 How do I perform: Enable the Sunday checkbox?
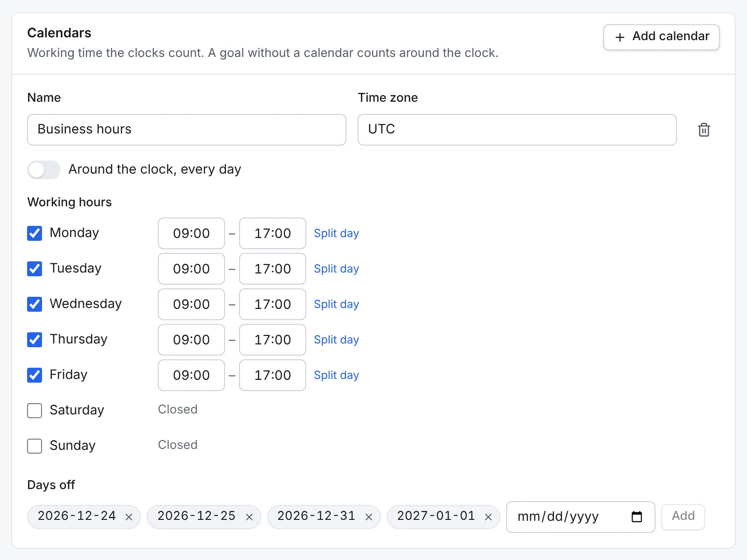pos(35,446)
